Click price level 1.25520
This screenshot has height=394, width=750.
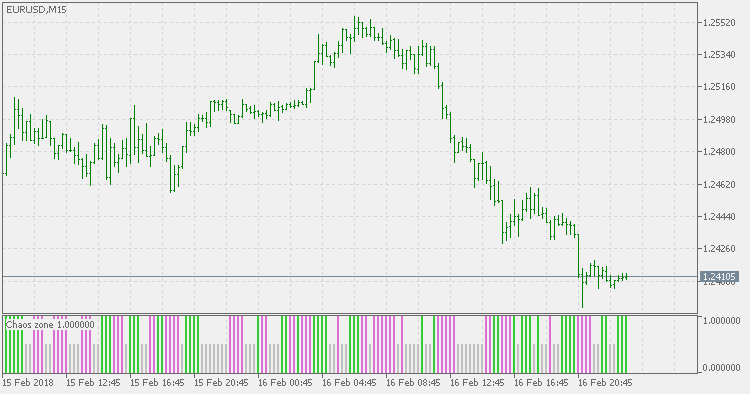tap(719, 22)
